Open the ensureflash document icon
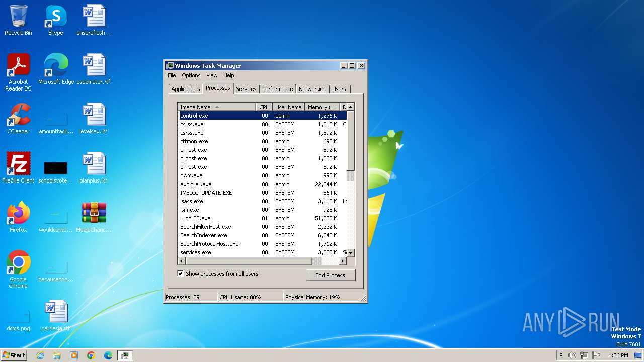This screenshot has width=644, height=362. click(94, 20)
